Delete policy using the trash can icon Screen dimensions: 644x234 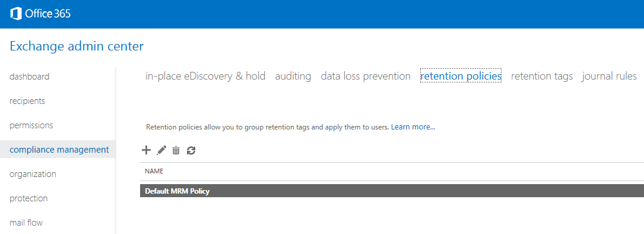[x=176, y=150]
